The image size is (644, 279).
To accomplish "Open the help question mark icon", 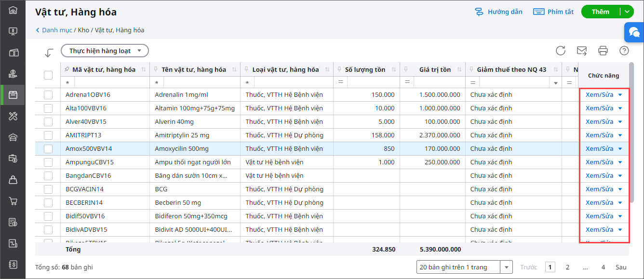I will pyautogui.click(x=624, y=51).
